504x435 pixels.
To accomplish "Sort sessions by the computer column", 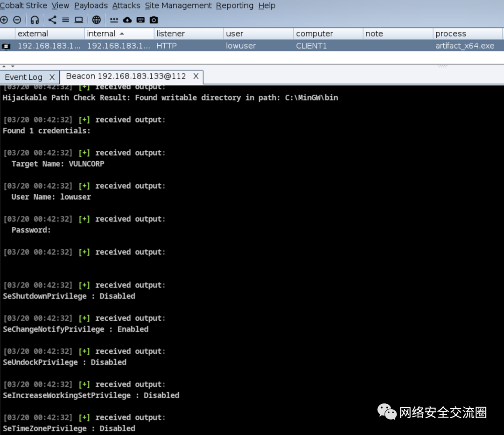I will click(x=328, y=34).
